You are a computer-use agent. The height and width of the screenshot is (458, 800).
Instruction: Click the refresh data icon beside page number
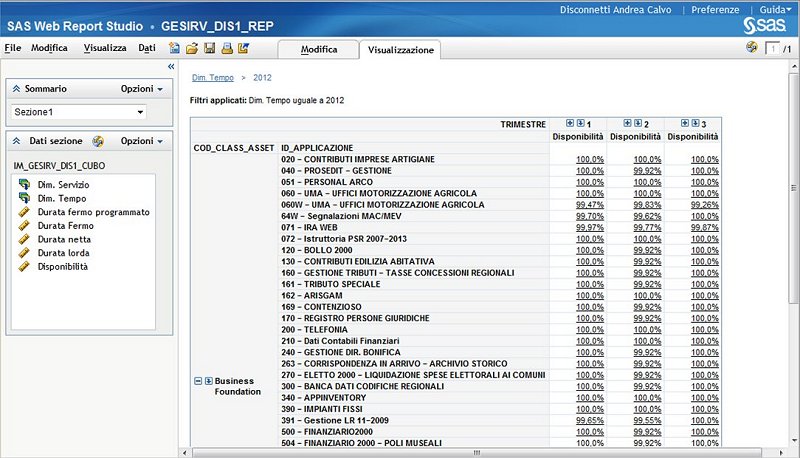click(x=752, y=47)
